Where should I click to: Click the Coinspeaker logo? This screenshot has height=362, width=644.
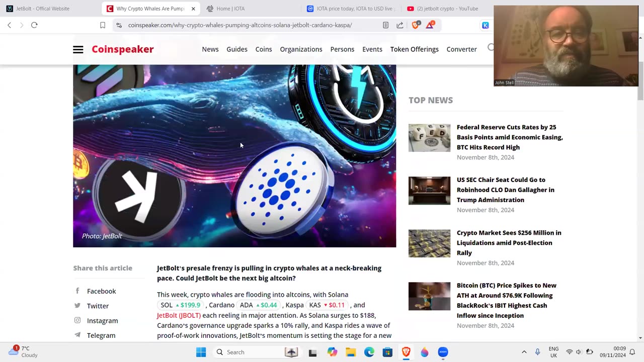[123, 49]
